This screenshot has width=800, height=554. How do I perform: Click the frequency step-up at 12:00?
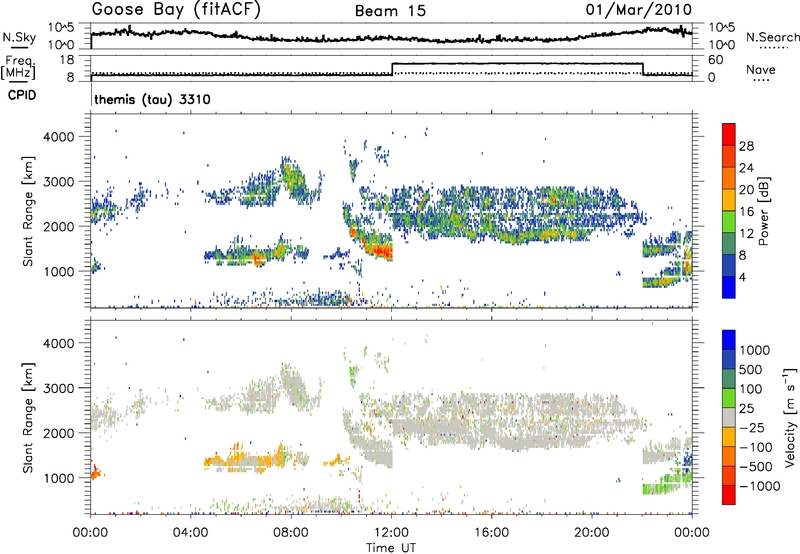(x=392, y=69)
